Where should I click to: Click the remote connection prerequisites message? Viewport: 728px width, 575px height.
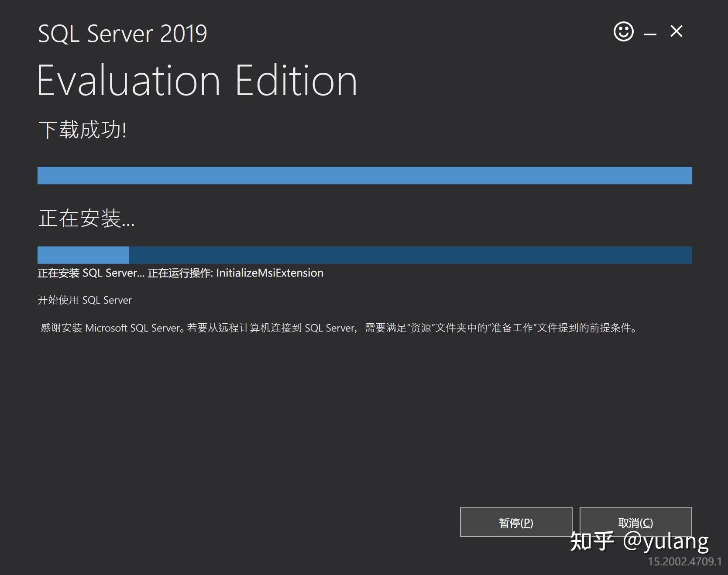338,328
